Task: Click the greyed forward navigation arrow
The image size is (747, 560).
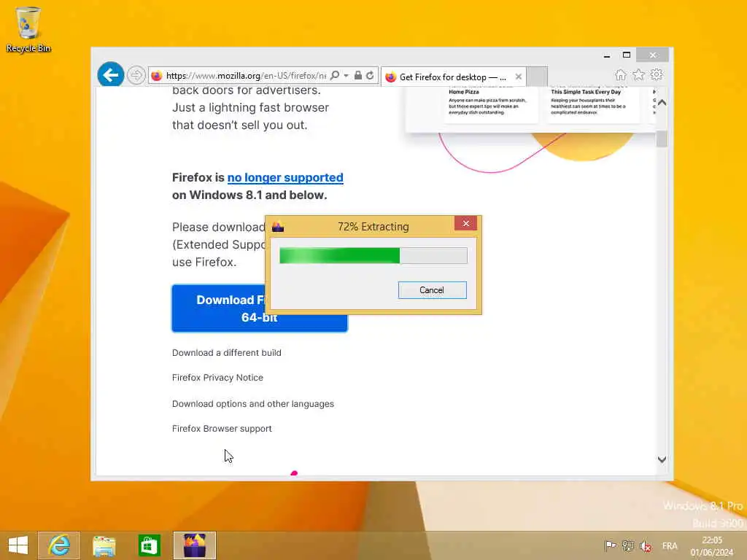Action: pos(136,75)
